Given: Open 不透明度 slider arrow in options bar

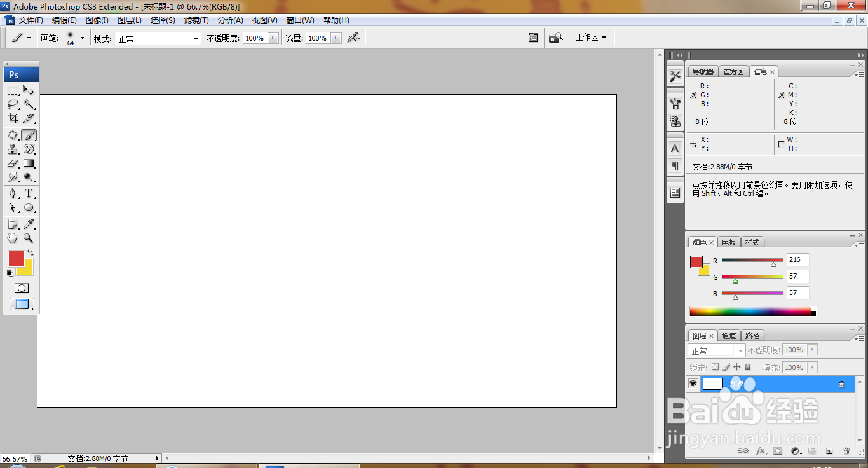Looking at the screenshot, I should [x=273, y=38].
